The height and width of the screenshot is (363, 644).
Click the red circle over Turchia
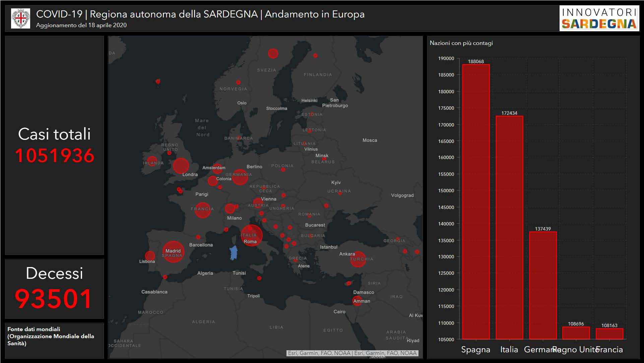coord(358,259)
